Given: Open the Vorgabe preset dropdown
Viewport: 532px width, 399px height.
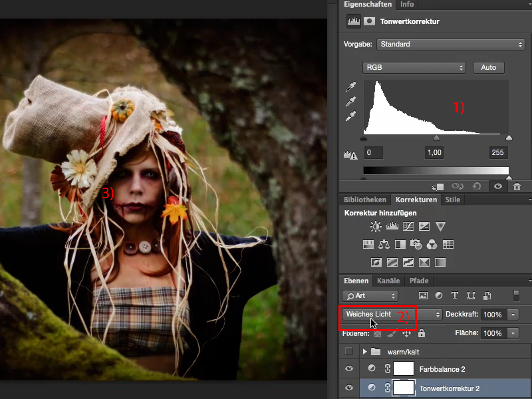Looking at the screenshot, I should click(451, 44).
